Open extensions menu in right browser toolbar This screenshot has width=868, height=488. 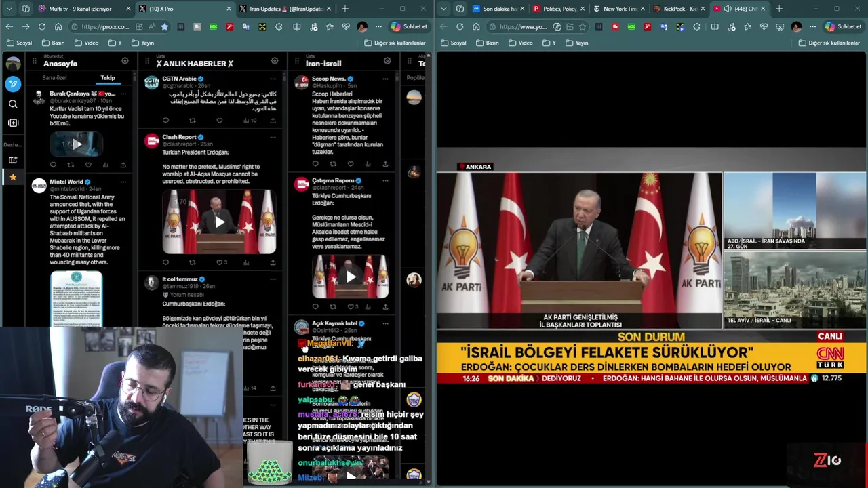pyautogui.click(x=696, y=26)
